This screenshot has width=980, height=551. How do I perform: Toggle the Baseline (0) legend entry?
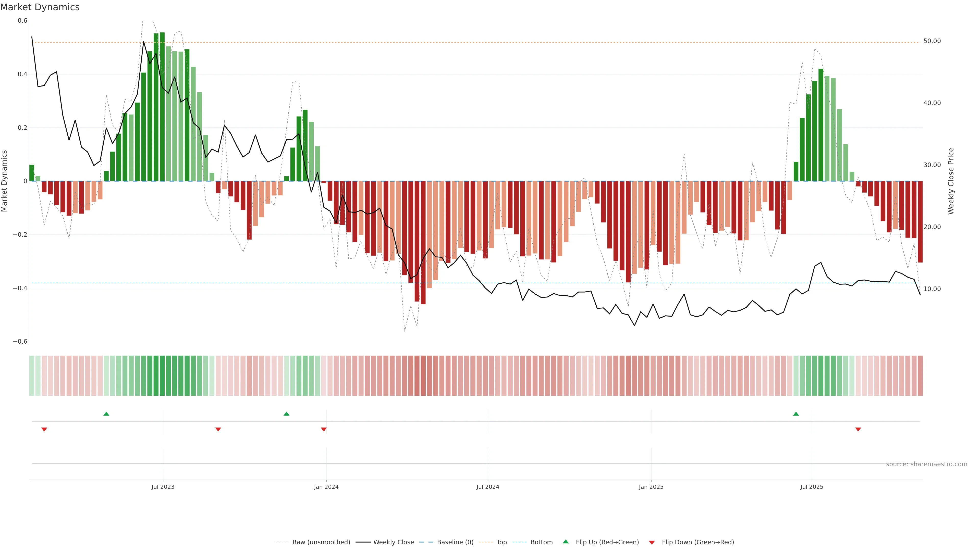(455, 542)
